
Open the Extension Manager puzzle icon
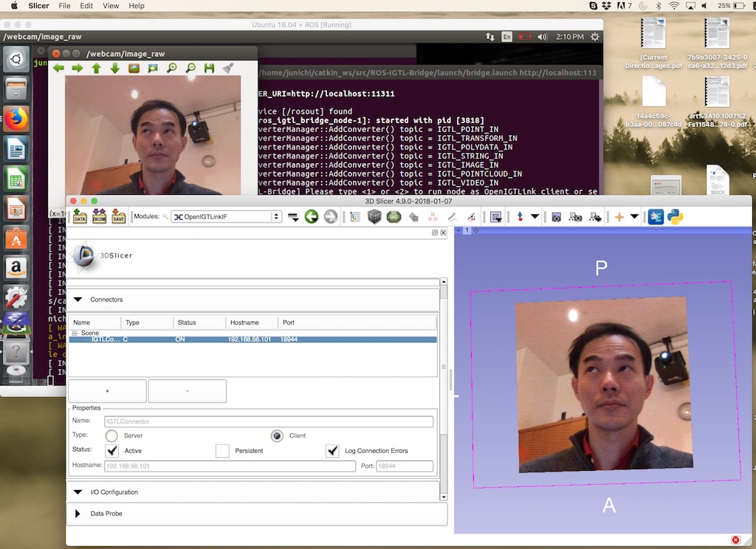[x=656, y=216]
